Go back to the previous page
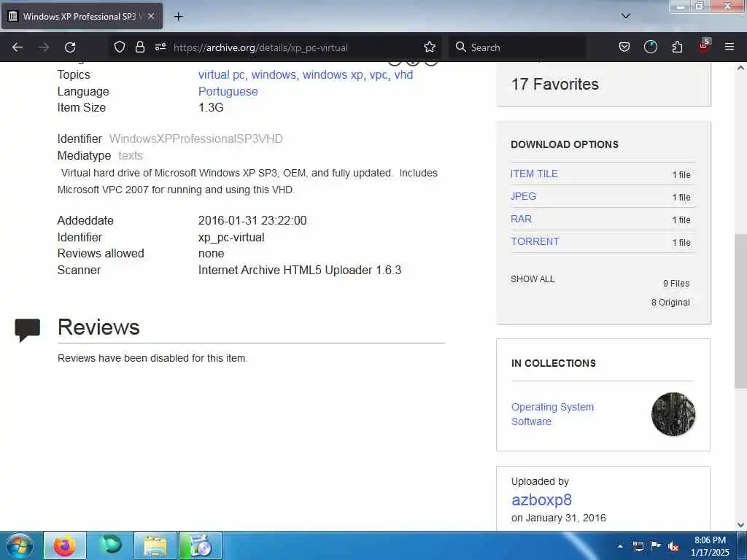The width and height of the screenshot is (747, 560). (18, 47)
